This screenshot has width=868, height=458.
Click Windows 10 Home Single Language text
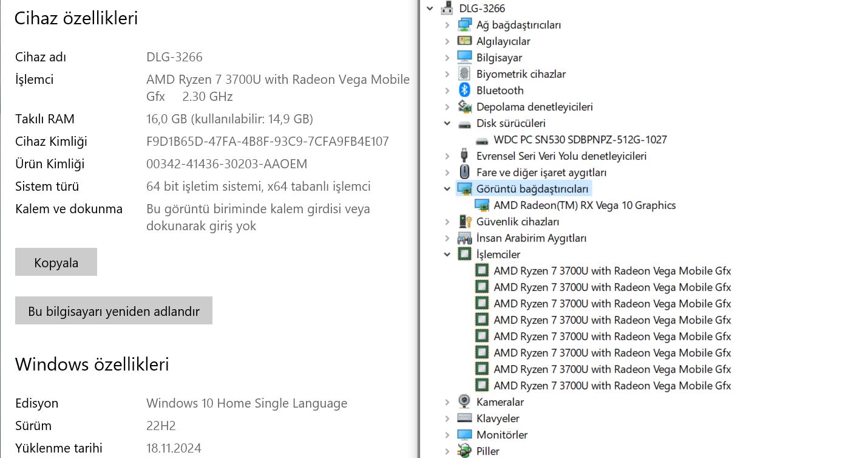[x=247, y=403]
